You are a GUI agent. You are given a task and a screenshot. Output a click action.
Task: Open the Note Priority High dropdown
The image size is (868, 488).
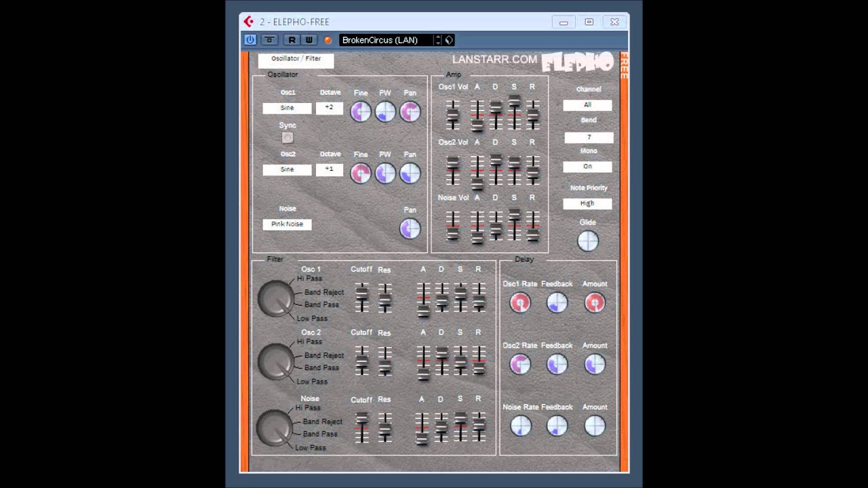[587, 203]
